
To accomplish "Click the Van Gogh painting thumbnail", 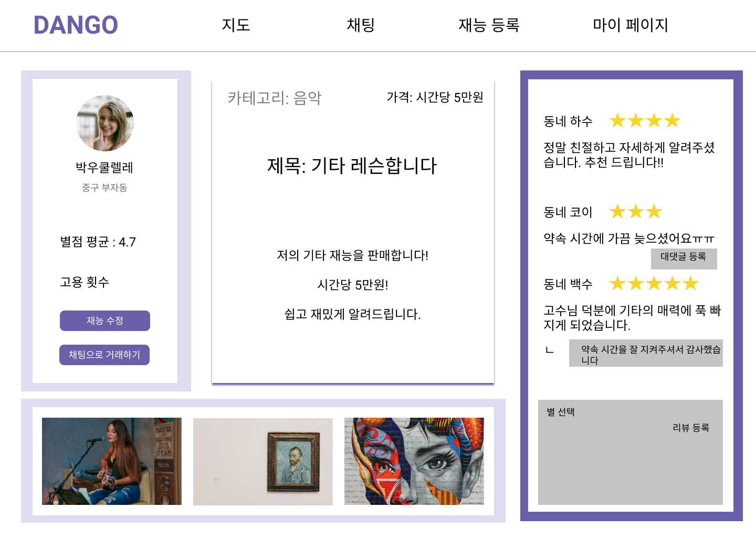I will tap(262, 461).
